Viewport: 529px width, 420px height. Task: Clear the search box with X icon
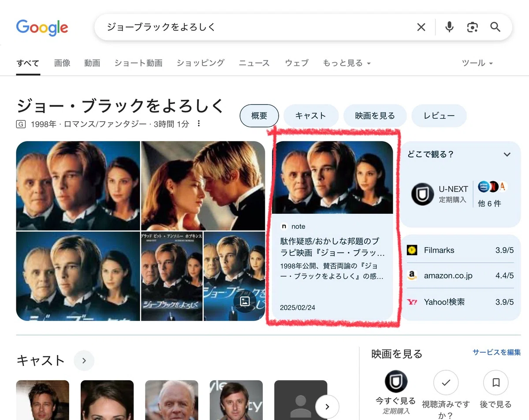pos(421,27)
